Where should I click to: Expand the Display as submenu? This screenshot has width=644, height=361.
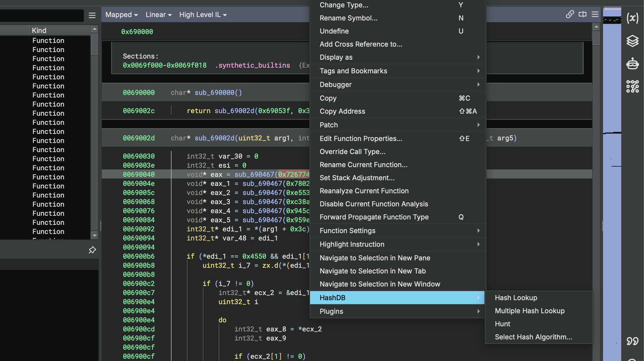[398, 57]
